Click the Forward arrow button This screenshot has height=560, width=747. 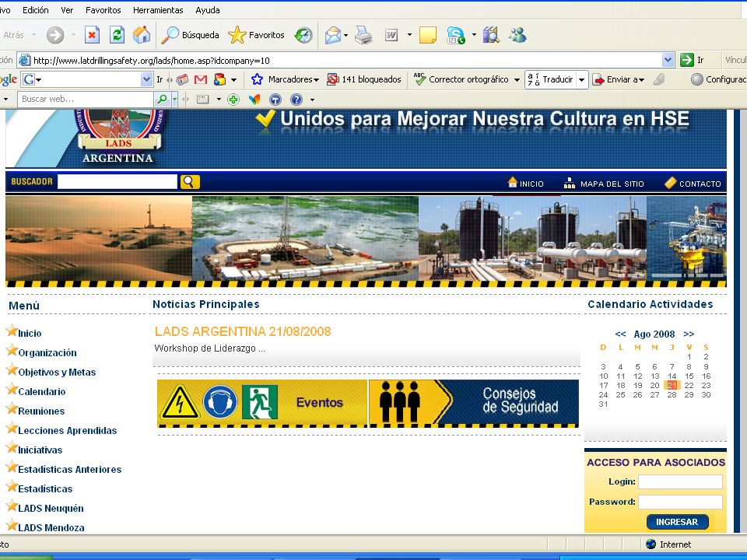(x=55, y=35)
